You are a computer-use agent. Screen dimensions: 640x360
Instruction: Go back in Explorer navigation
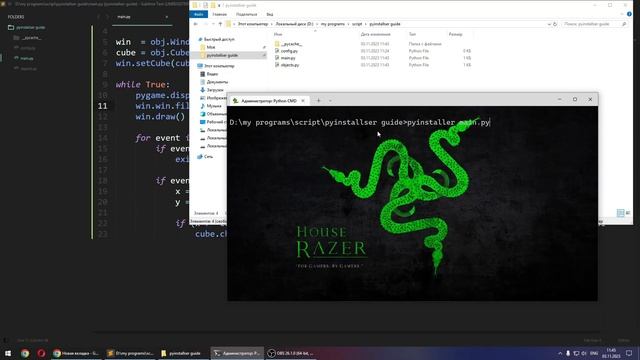point(196,24)
